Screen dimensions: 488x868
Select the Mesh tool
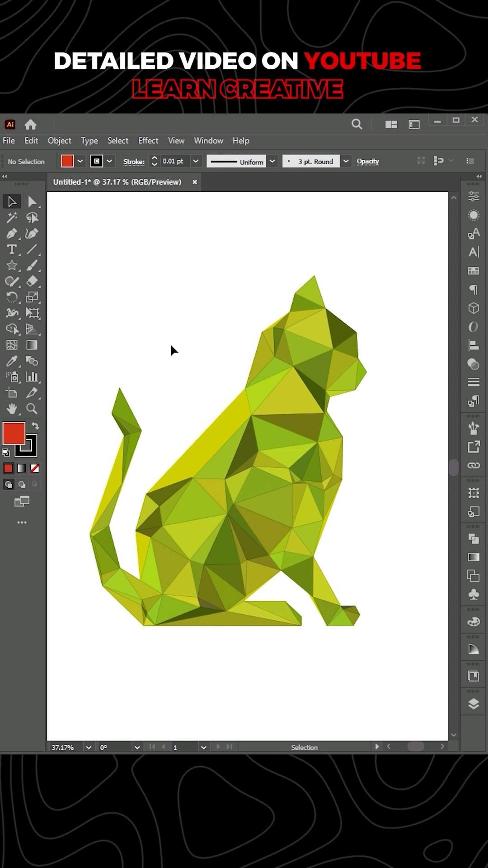click(x=12, y=345)
